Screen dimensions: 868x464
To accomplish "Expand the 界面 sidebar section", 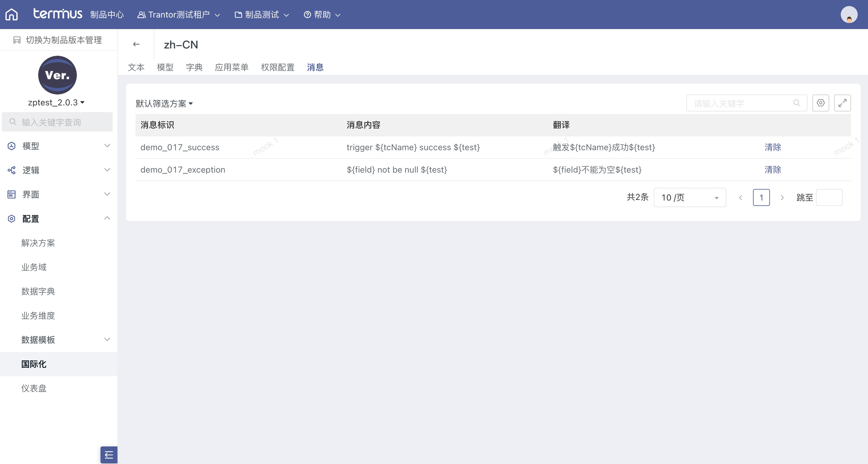I will 59,194.
